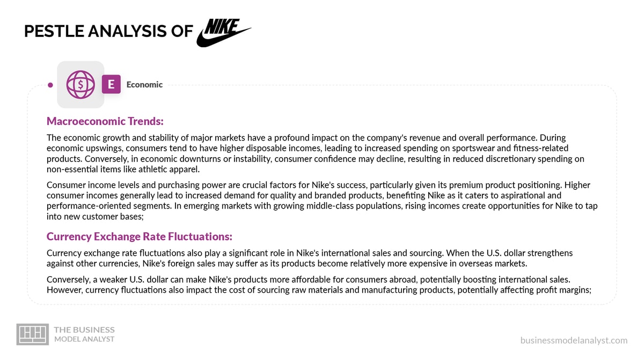Click the purple bullet dot beside Economic
644x362 pixels.
(x=50, y=85)
